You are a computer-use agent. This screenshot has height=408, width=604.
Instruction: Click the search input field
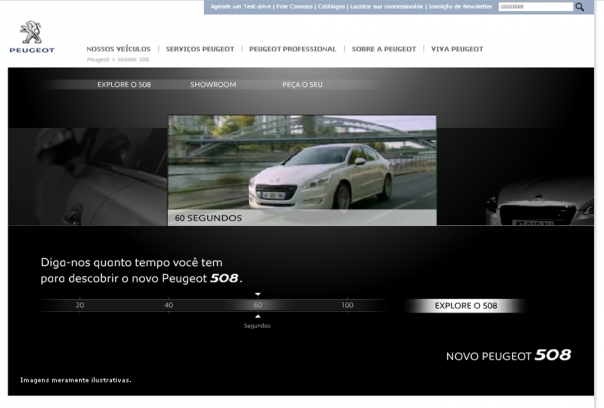click(x=535, y=7)
